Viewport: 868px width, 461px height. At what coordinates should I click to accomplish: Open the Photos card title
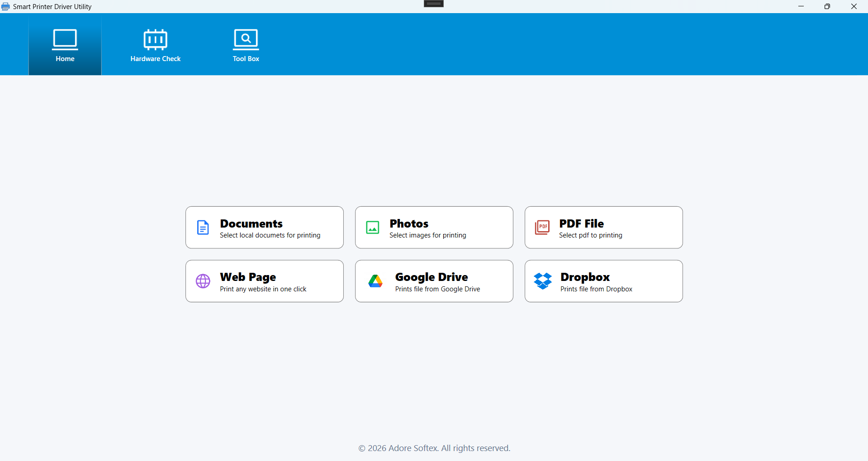click(409, 223)
